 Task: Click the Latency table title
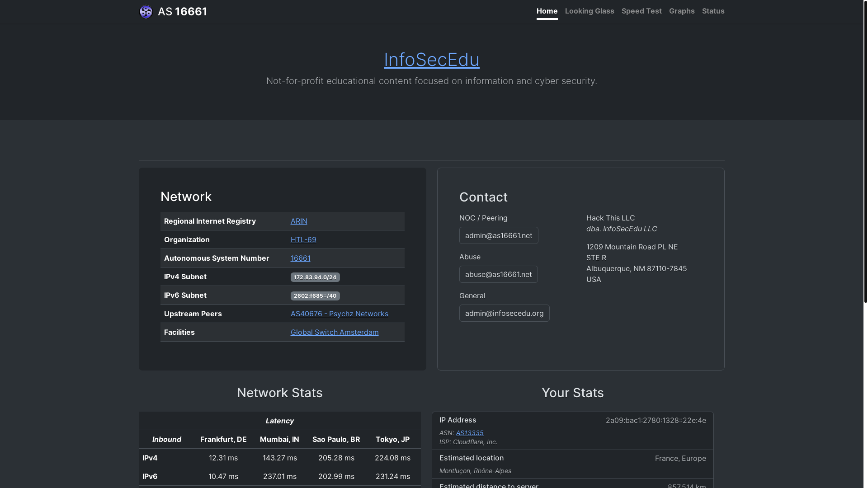point(280,421)
